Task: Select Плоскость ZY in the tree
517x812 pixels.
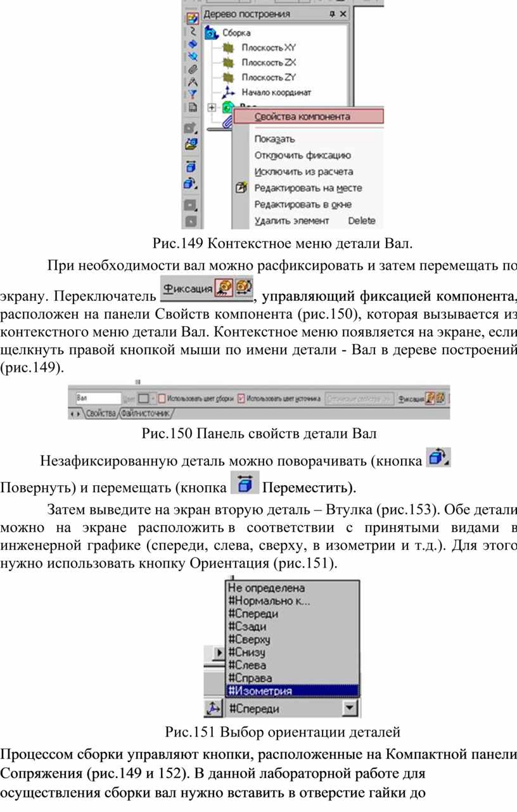Action: point(269,78)
